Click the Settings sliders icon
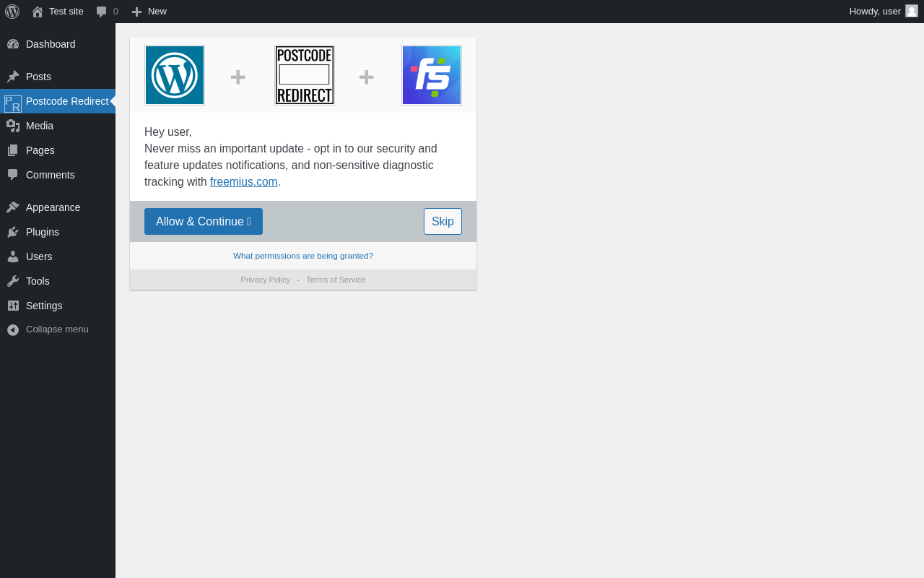The image size is (924, 578). pos(13,306)
